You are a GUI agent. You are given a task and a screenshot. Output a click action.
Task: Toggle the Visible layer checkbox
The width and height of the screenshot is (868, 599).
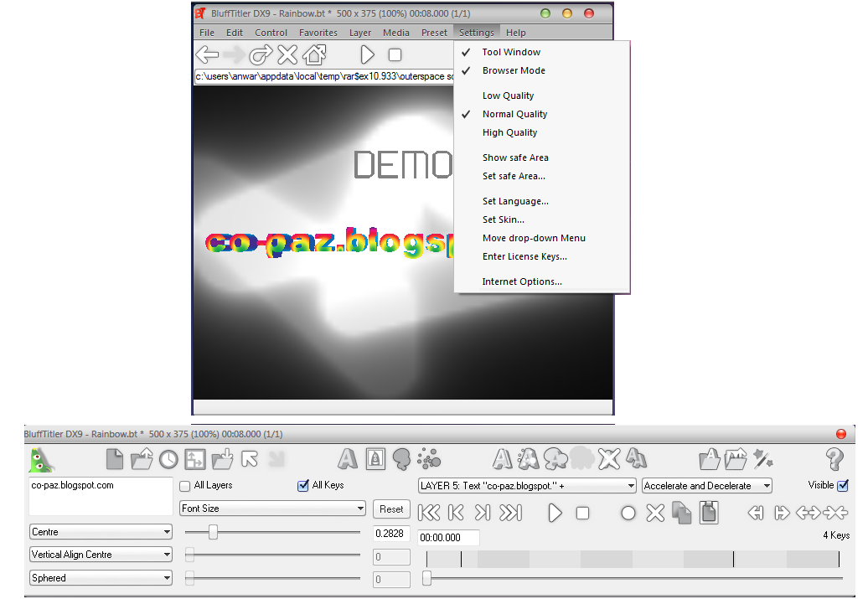pyautogui.click(x=843, y=486)
